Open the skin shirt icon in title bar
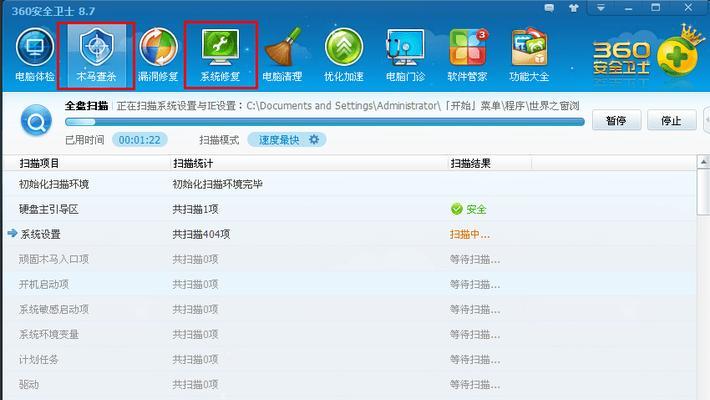The height and width of the screenshot is (400, 710). 574,8
